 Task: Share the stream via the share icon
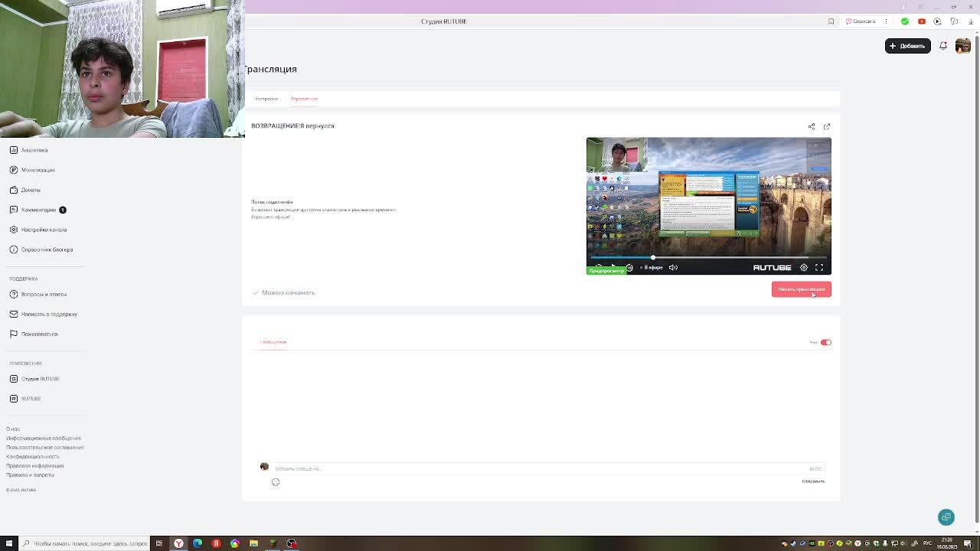(812, 126)
